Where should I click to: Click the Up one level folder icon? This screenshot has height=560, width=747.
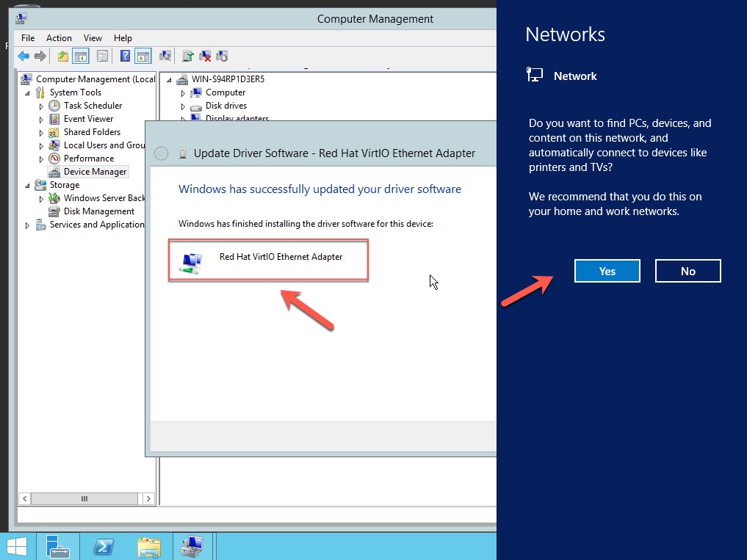click(63, 57)
